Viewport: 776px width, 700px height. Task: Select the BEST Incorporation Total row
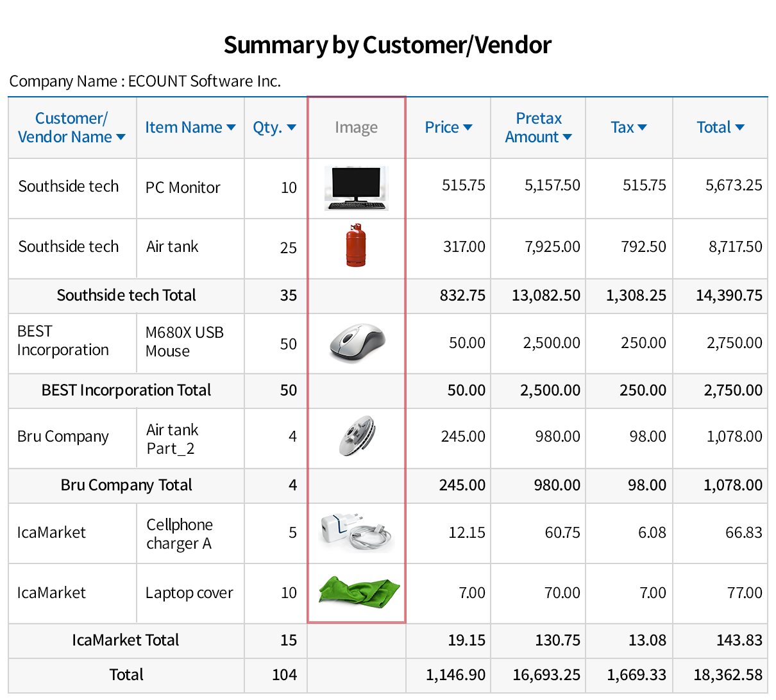126,390
